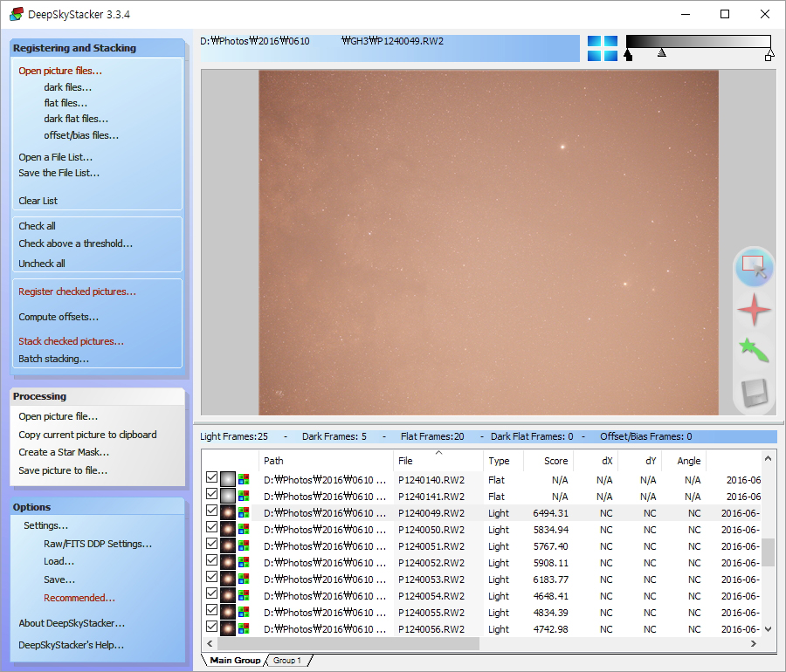The width and height of the screenshot is (786, 672).
Task: Click the RGB color icon of P1240049.RW2
Action: (244, 512)
